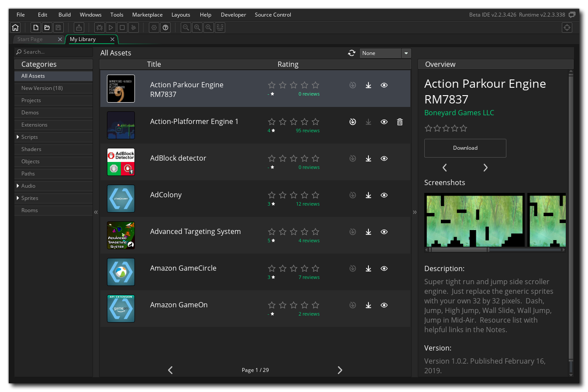
Task: Go to the next assets page
Action: click(340, 370)
